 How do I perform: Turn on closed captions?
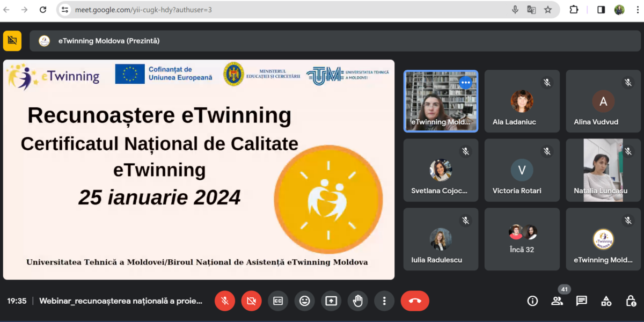point(278,301)
